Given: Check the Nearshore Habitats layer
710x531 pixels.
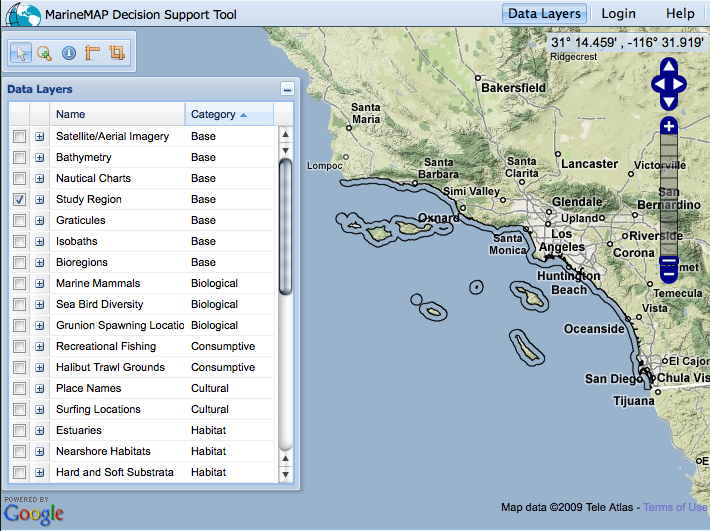Looking at the screenshot, I should 19,451.
